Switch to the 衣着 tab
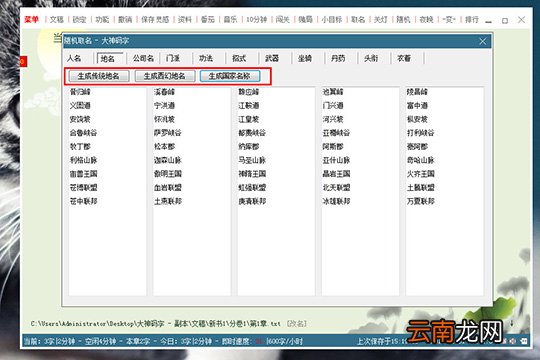Viewport: 540px width, 360px height. (404, 58)
